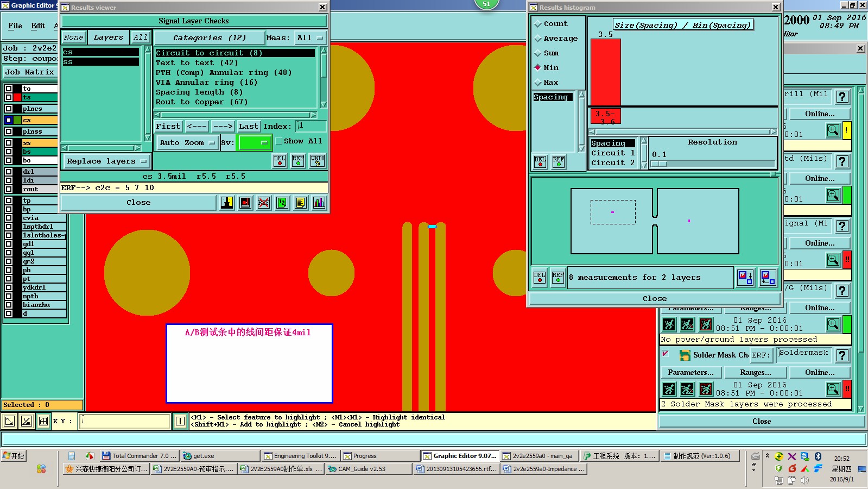This screenshot has height=489, width=868.
Task: Click the REF icon in Results viewer
Action: point(298,161)
